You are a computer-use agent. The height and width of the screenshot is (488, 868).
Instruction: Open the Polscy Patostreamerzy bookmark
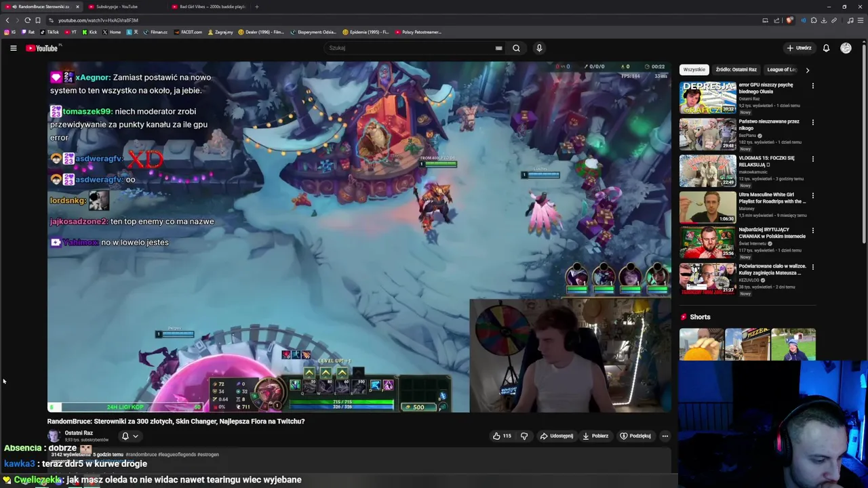click(418, 32)
